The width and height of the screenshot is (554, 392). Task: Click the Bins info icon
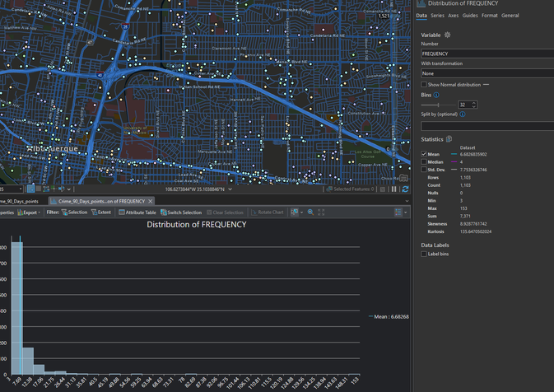[x=436, y=95]
